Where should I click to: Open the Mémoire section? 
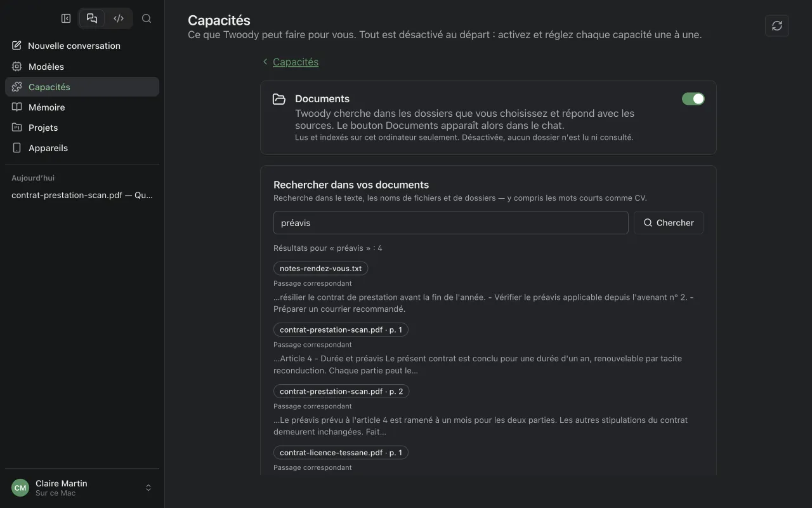(82, 107)
